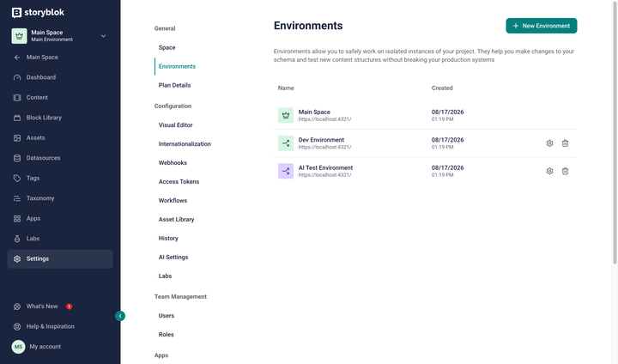Delete the Dev Environment
The height and width of the screenshot is (364, 618).
pyautogui.click(x=565, y=143)
